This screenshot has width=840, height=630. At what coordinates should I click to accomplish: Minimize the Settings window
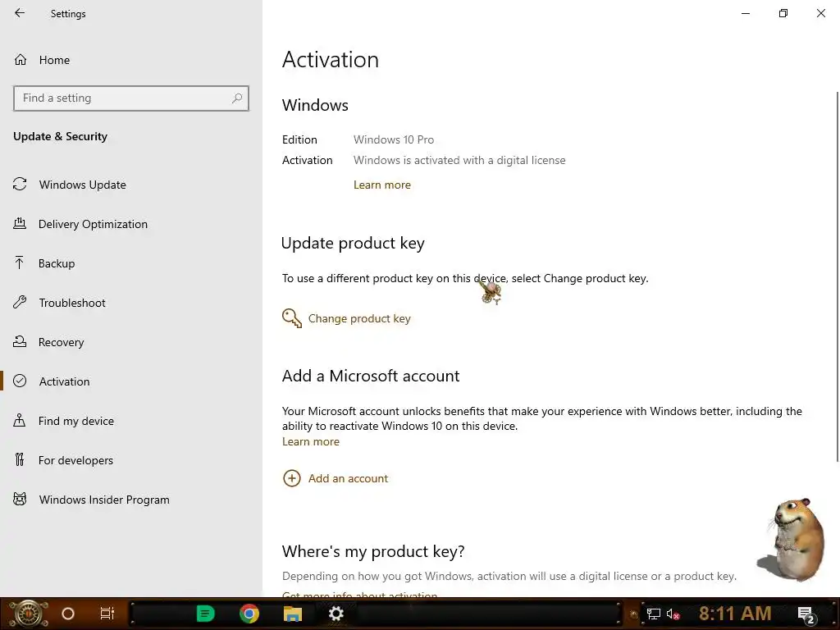click(746, 13)
